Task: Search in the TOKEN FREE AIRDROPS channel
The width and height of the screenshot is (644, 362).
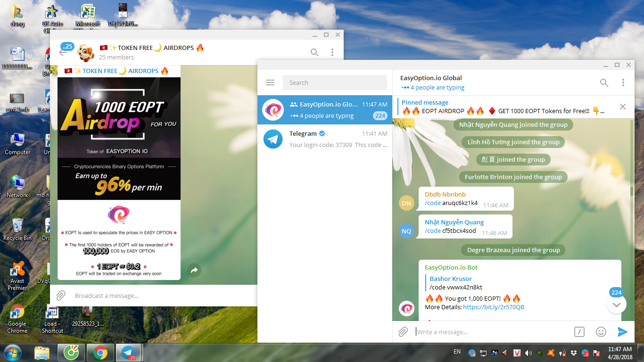Action: [314, 52]
